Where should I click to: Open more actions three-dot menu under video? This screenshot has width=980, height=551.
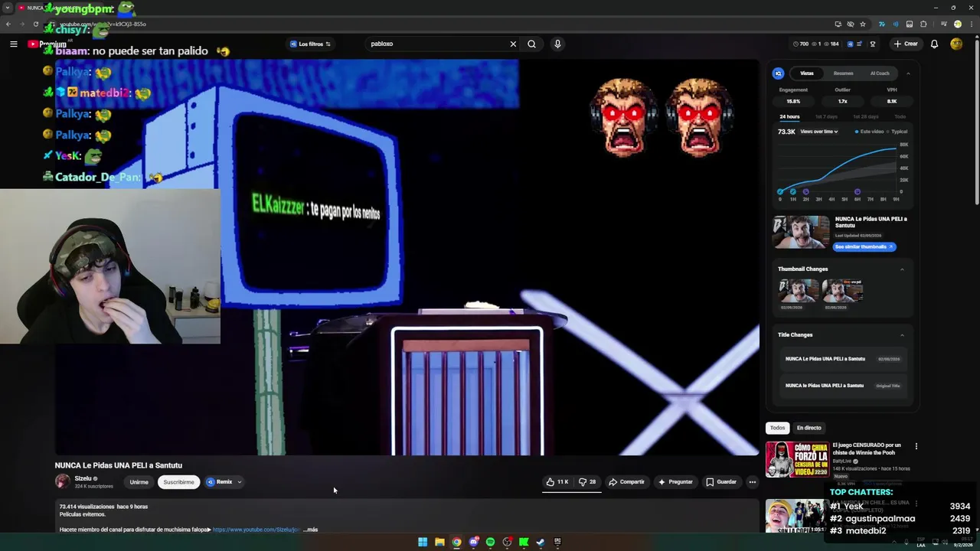pyautogui.click(x=753, y=482)
